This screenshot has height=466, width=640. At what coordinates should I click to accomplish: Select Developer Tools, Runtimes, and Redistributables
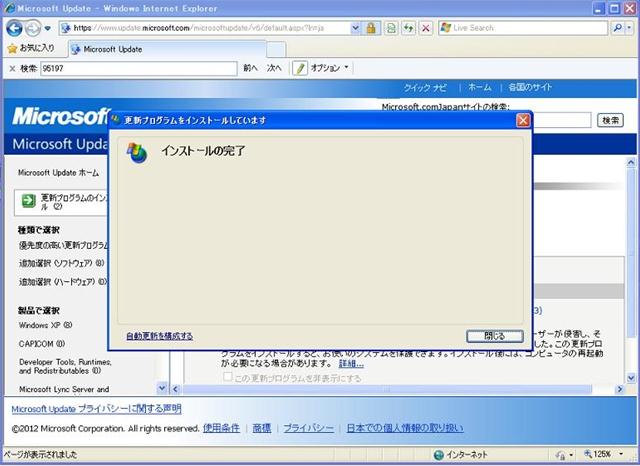coord(65,366)
